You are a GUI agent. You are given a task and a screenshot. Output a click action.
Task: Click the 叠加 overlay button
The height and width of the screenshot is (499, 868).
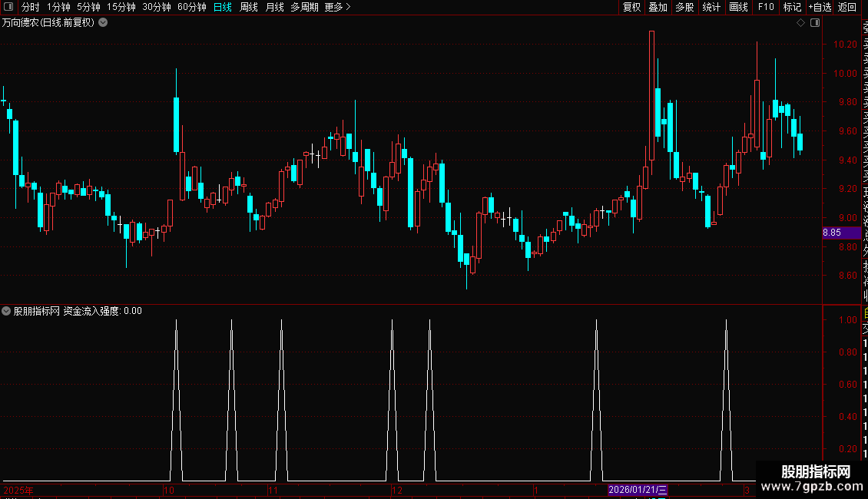pyautogui.click(x=658, y=7)
